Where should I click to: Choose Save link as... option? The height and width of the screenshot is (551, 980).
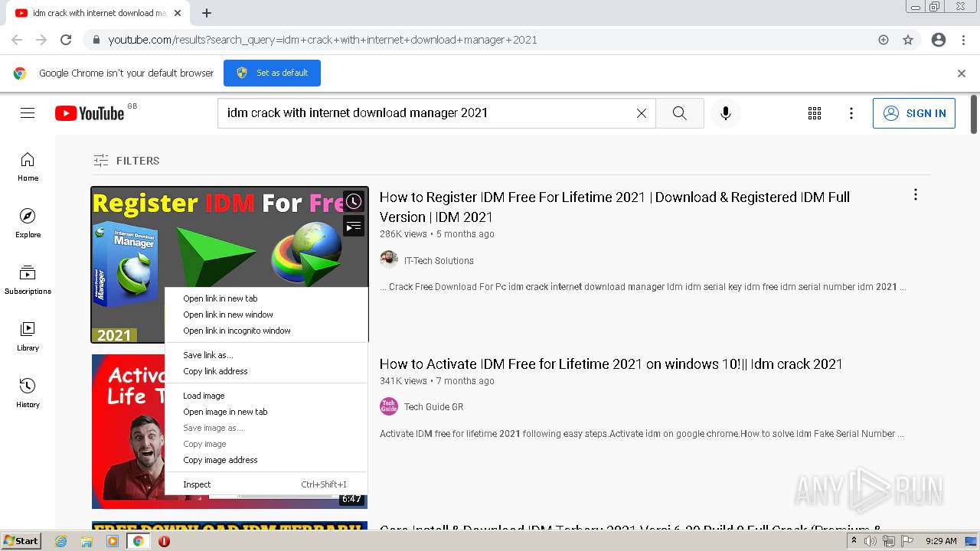(266, 355)
